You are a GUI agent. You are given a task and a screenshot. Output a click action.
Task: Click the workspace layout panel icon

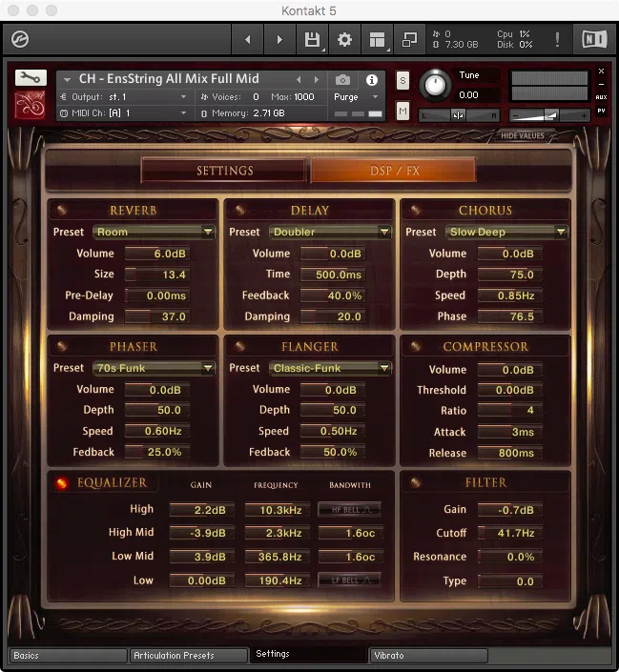tap(377, 40)
